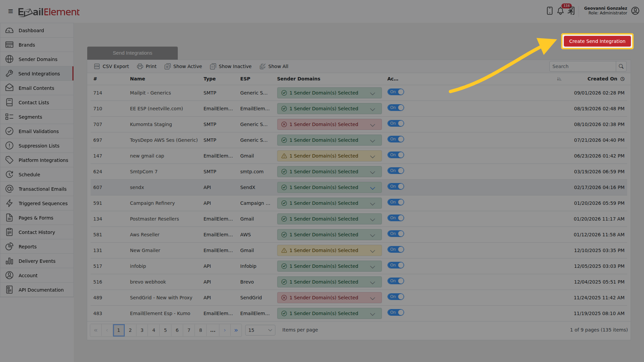Turn off Campaign Refinery active toggle
This screenshot has width=644, height=362.
click(x=396, y=202)
